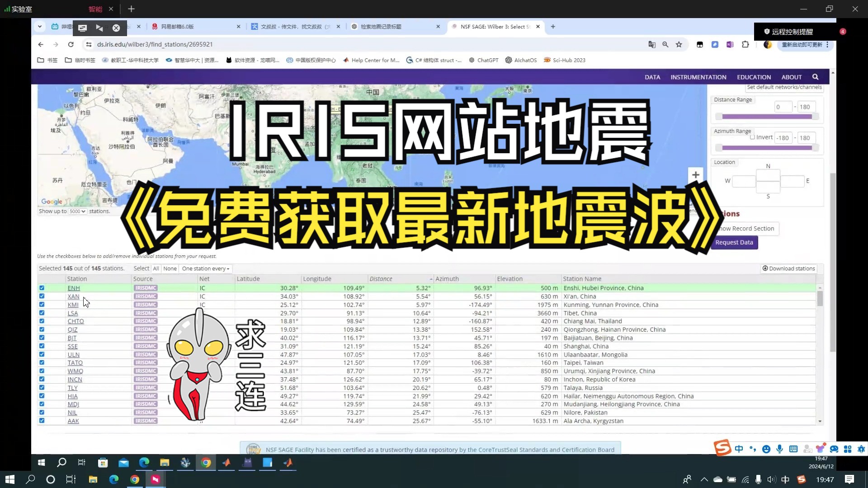Toggle the checkbox for ENH station
The image size is (868, 488).
click(42, 288)
